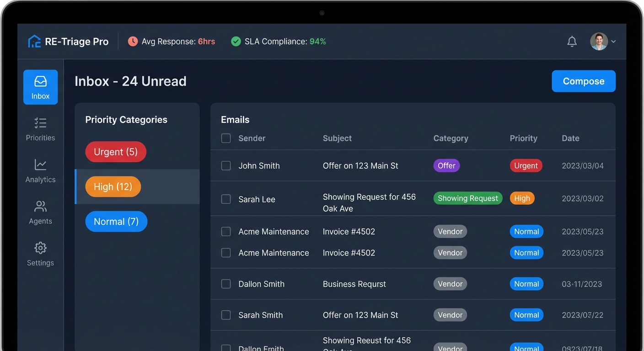Click the RE-Triage Pro house logo
This screenshot has width=644, height=351.
[x=34, y=42]
